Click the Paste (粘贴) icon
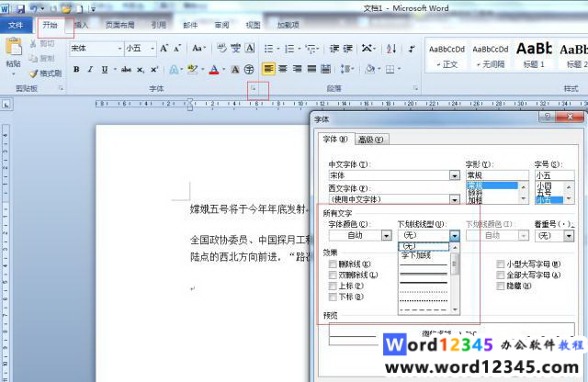This screenshot has height=382, width=588. pyautogui.click(x=13, y=55)
